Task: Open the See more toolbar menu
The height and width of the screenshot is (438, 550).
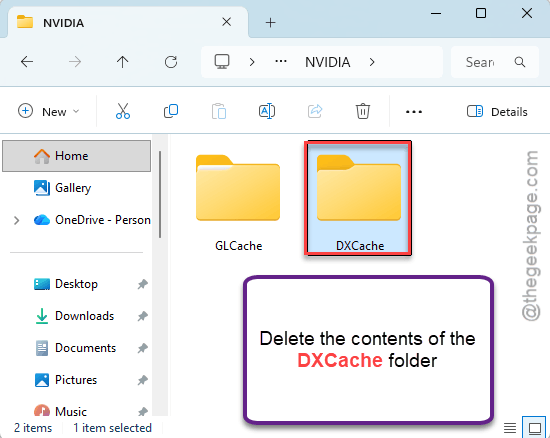Action: pos(414,112)
